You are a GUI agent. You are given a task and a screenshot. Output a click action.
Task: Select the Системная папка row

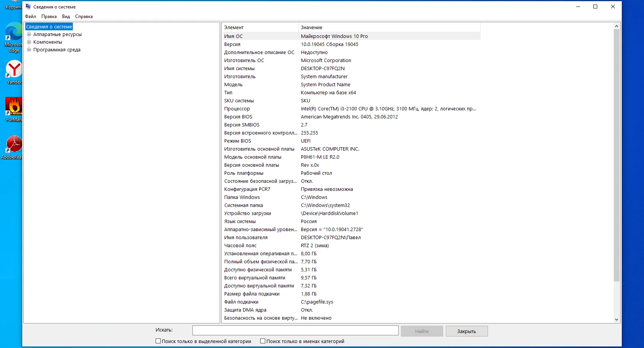pyautogui.click(x=351, y=205)
